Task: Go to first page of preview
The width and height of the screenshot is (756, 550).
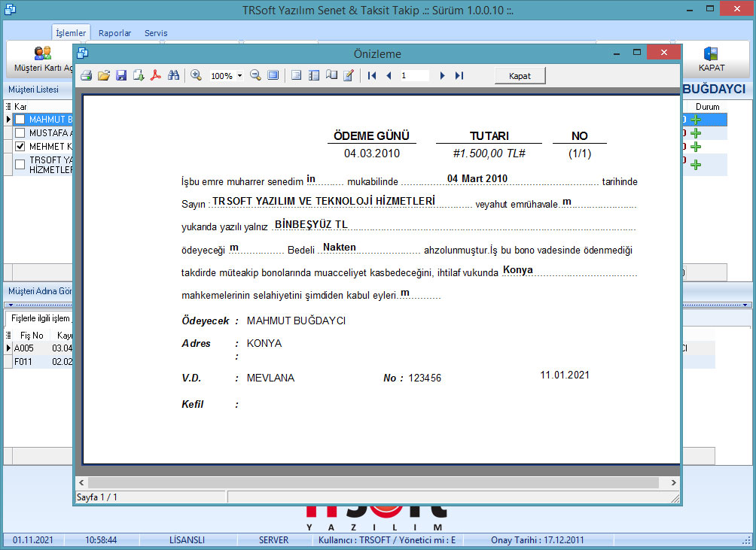Action: pos(372,75)
